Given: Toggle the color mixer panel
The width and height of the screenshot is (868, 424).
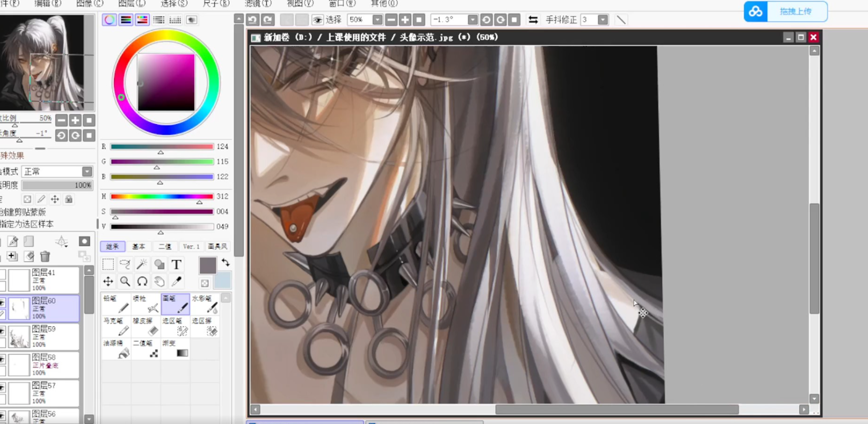Looking at the screenshot, I should click(159, 19).
